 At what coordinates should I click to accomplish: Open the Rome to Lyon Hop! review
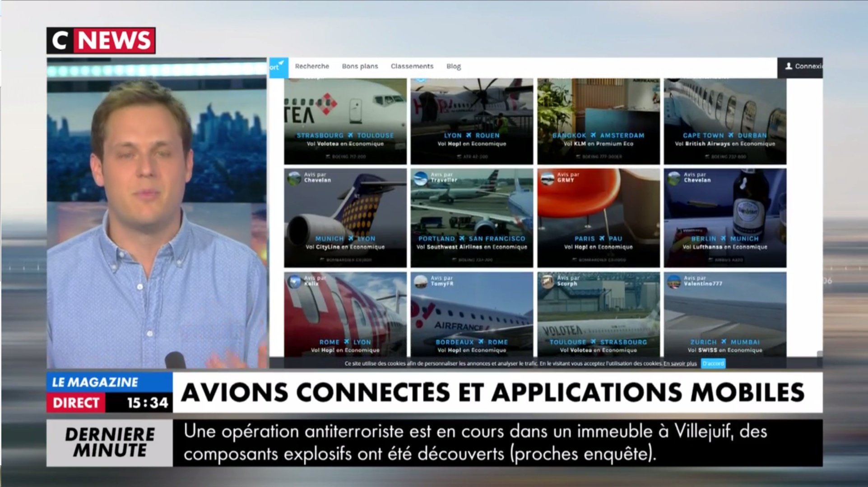pyautogui.click(x=345, y=342)
